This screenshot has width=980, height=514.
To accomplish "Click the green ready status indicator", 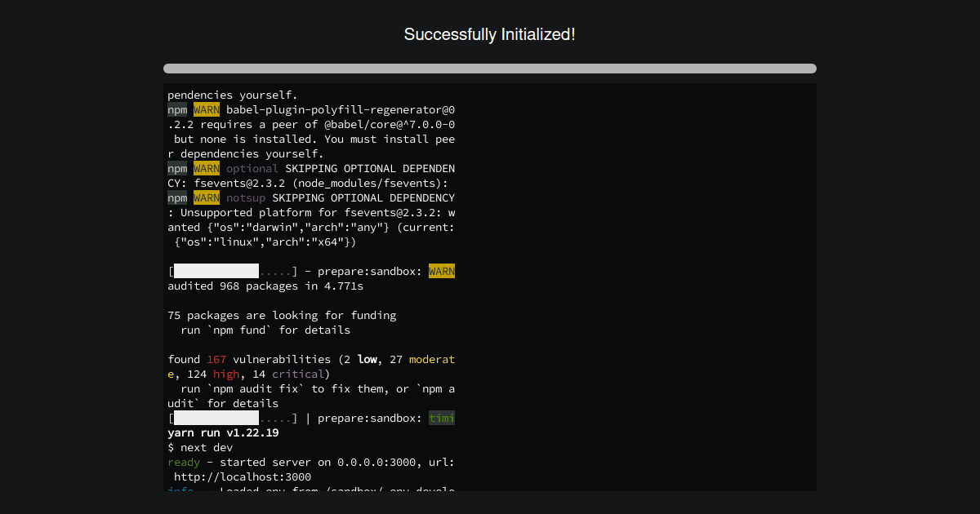I will (x=183, y=462).
